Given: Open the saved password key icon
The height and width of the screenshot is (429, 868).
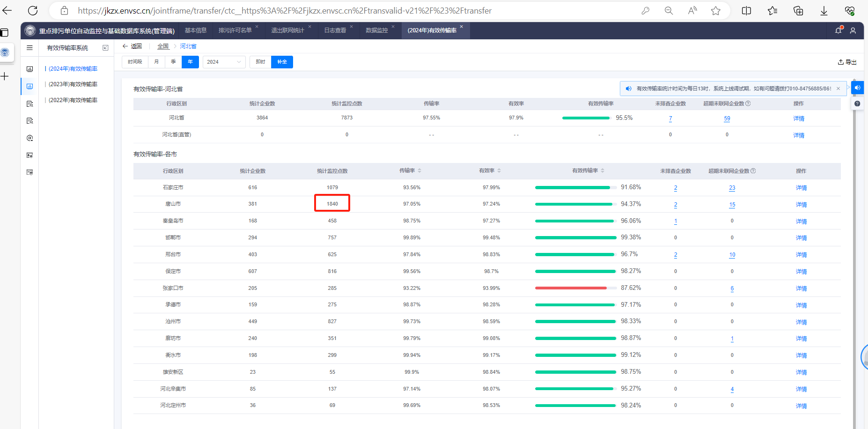Looking at the screenshot, I should 646,10.
